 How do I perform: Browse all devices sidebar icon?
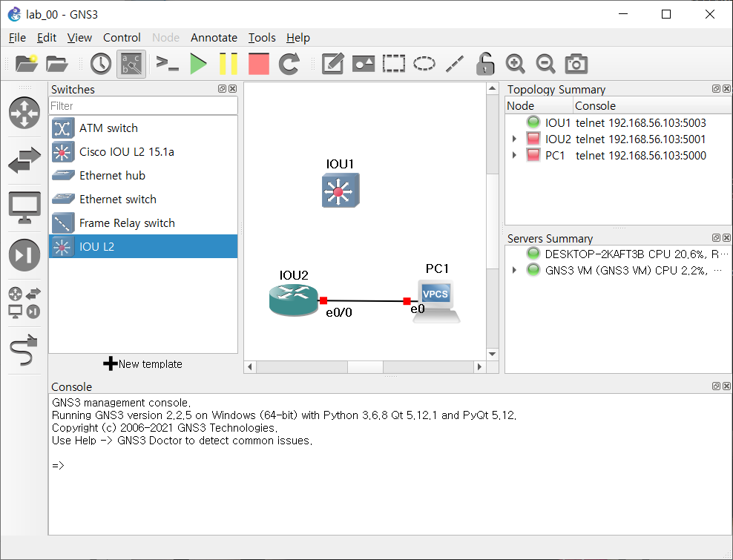tap(24, 303)
